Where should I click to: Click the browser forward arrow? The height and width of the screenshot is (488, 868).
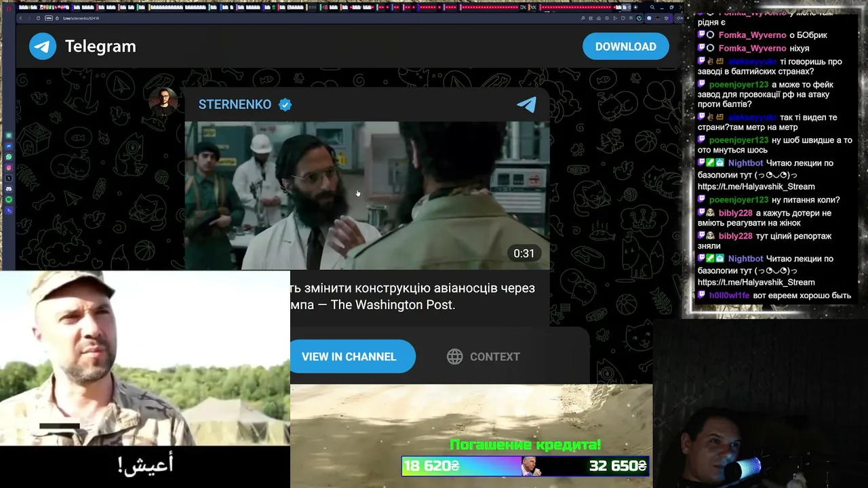pyautogui.click(x=28, y=18)
